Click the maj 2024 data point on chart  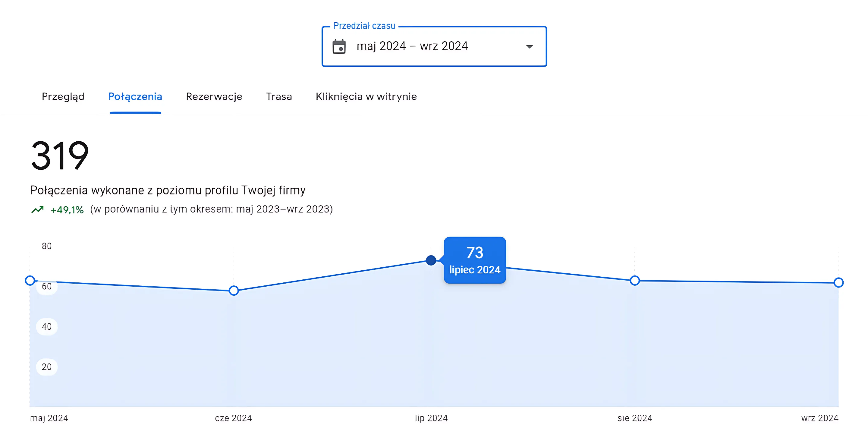(x=30, y=280)
